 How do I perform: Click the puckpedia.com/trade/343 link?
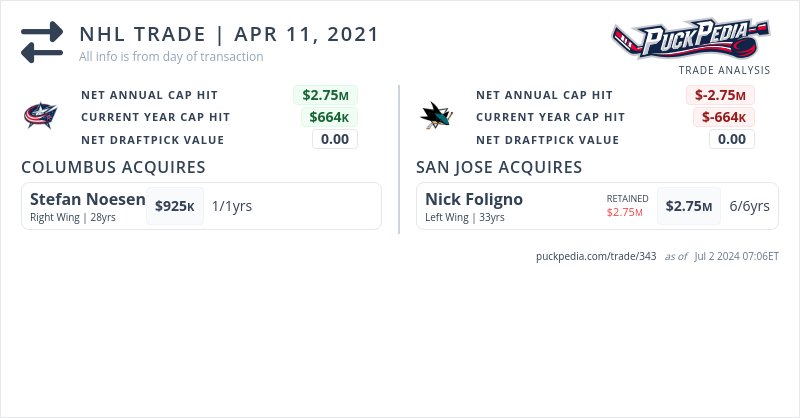pos(596,256)
